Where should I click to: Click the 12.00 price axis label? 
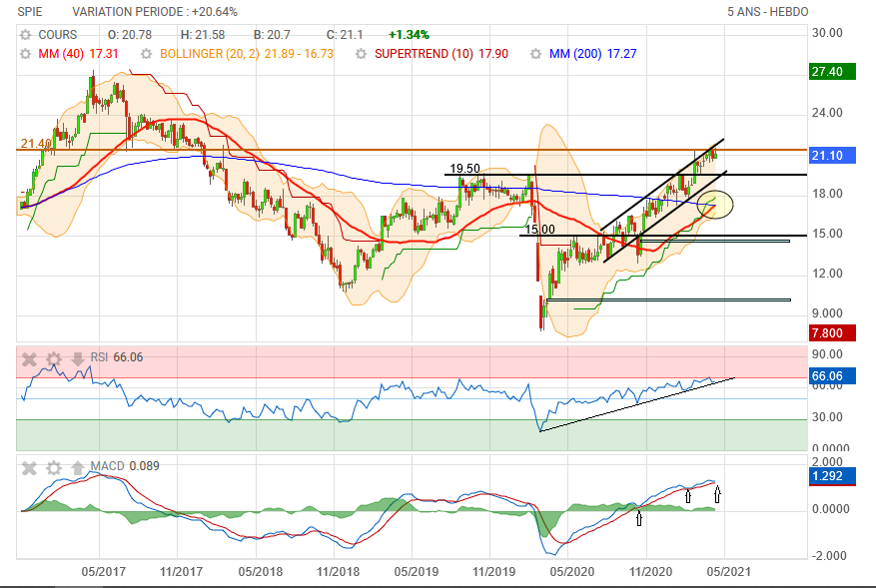[x=827, y=274]
